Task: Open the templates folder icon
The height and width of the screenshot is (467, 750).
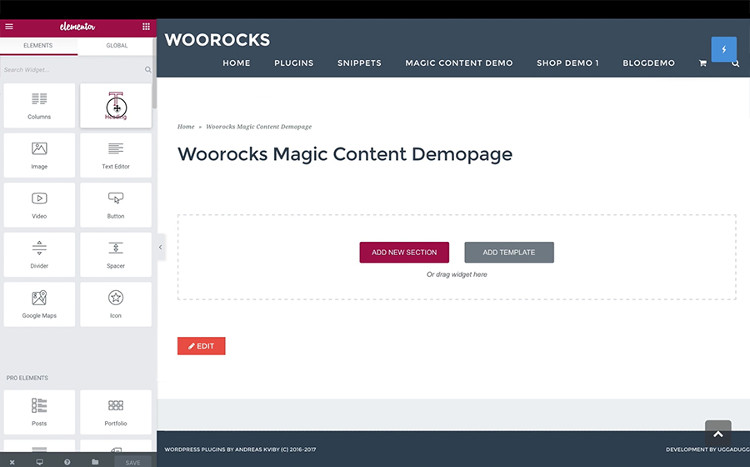Action: tap(95, 462)
